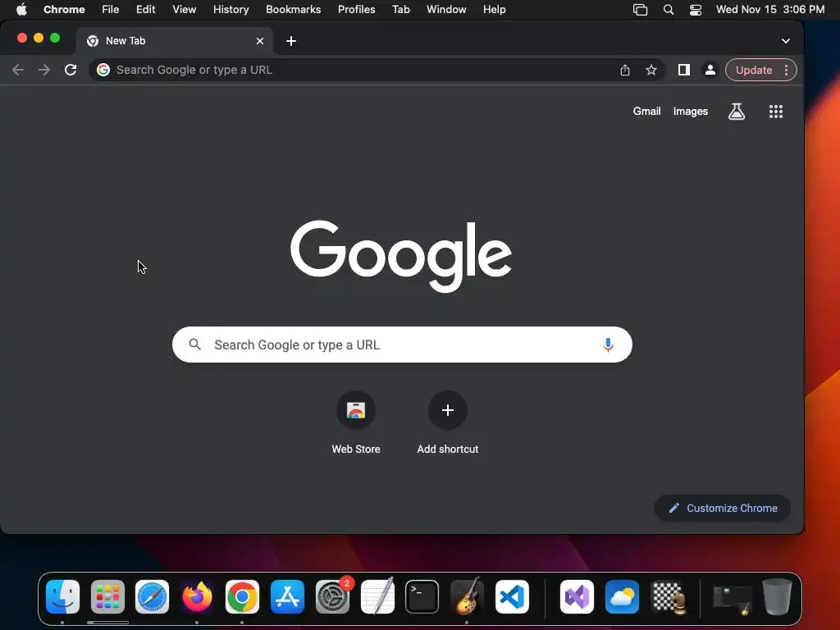This screenshot has width=840, height=630.
Task: Open the Tab menu
Action: click(x=400, y=9)
